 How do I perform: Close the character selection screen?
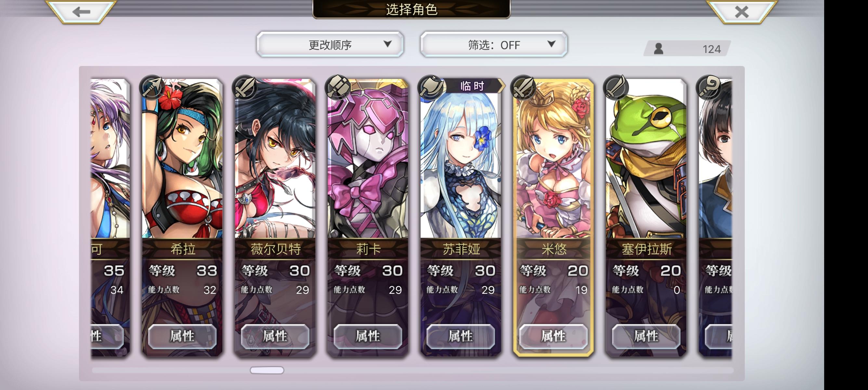[x=741, y=12]
